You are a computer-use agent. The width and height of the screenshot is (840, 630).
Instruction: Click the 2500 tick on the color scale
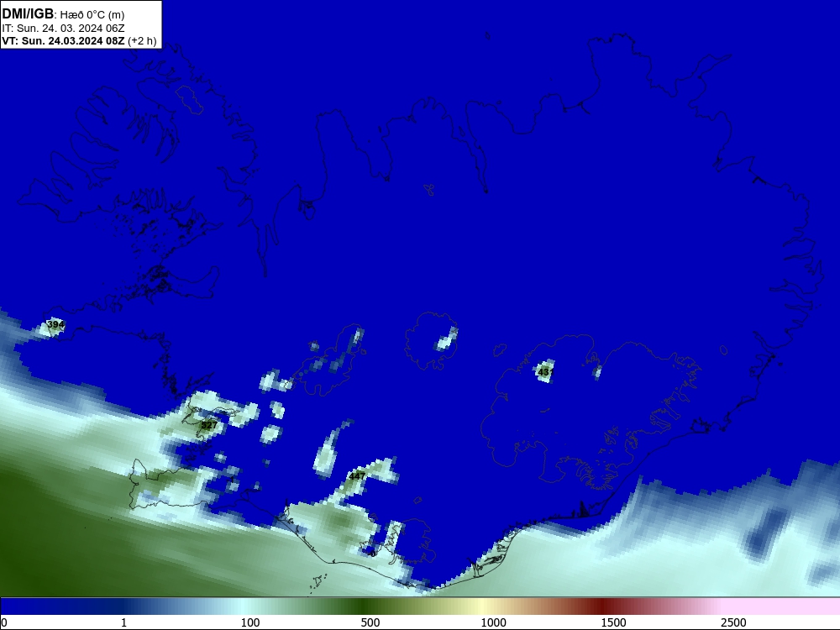click(733, 622)
